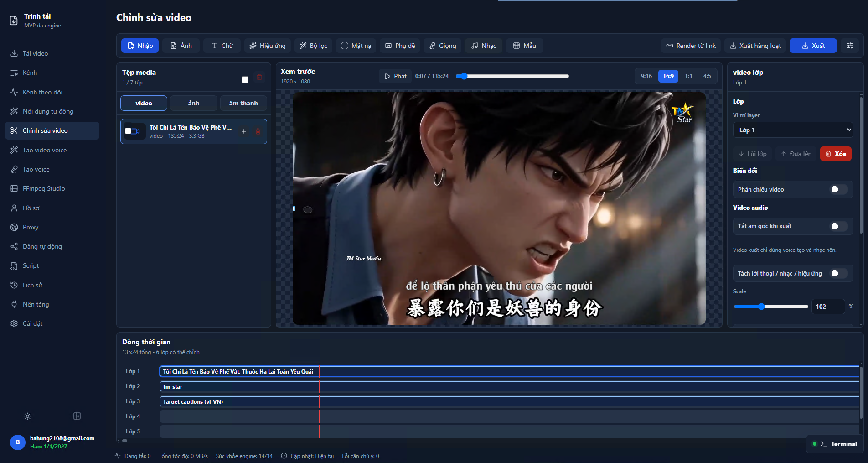The width and height of the screenshot is (868, 463).
Task: Select 9:16 aspect ratio
Action: pos(646,76)
